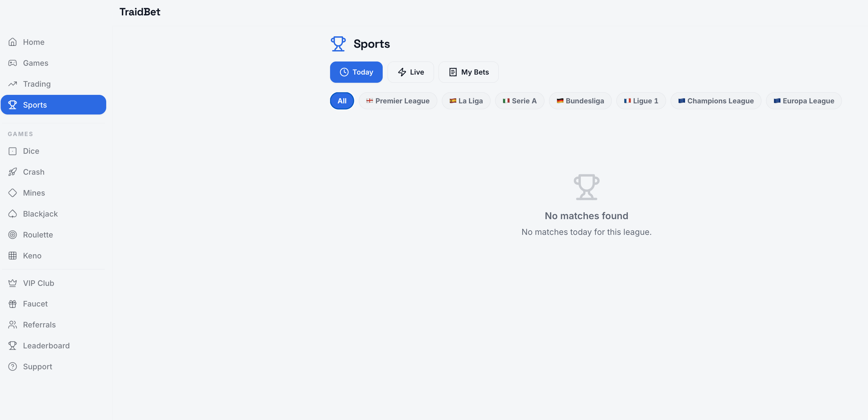Screen dimensions: 868x420
Task: Filter matches by La Liga
Action: [466, 101]
